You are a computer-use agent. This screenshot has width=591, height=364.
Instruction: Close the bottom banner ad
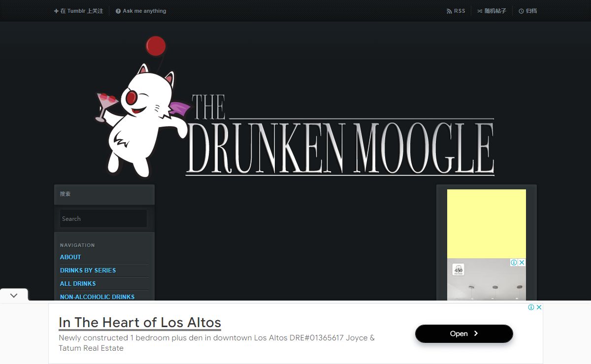[x=539, y=307]
